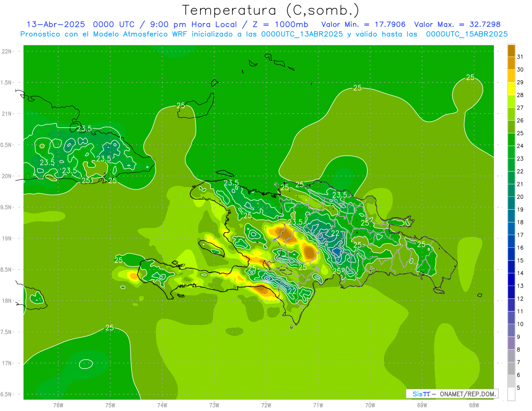Screen dimensions: 532x411
Task: Click the green swatch between 24 and 25
Action: pyautogui.click(x=511, y=139)
